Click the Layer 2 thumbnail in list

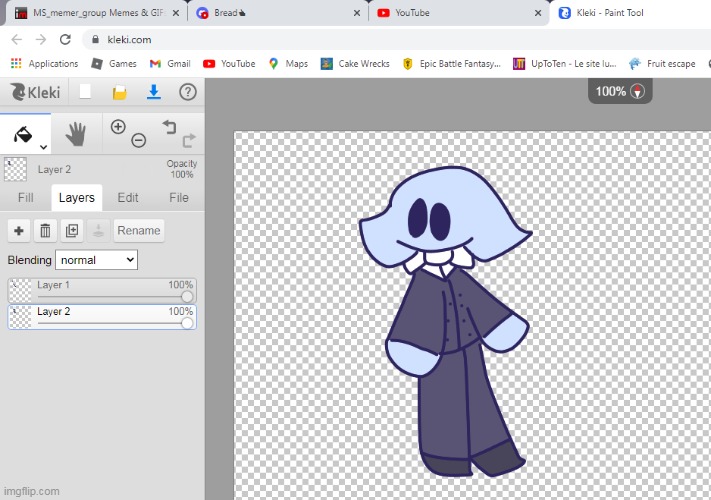pyautogui.click(x=20, y=317)
